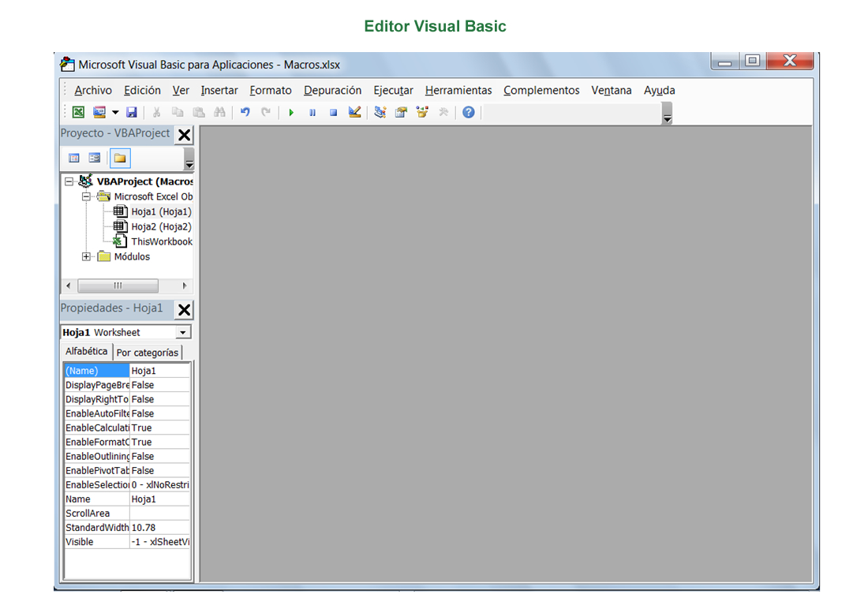The height and width of the screenshot is (594, 868).
Task: Open the Hoja1 Worksheet object dropdown
Action: click(183, 332)
